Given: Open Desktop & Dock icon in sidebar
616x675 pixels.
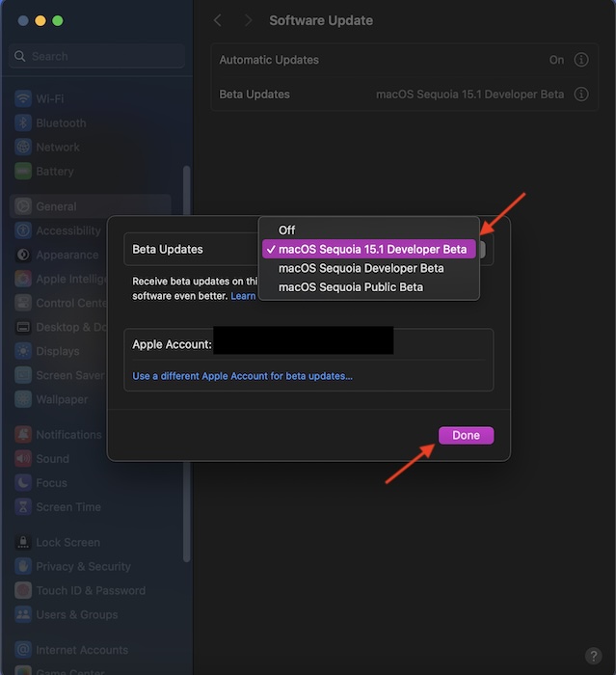Looking at the screenshot, I should tap(23, 327).
